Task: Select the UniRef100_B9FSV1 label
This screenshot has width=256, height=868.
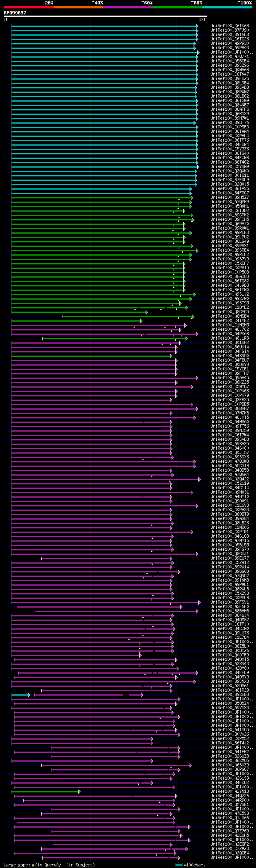Action: [x=230, y=602]
